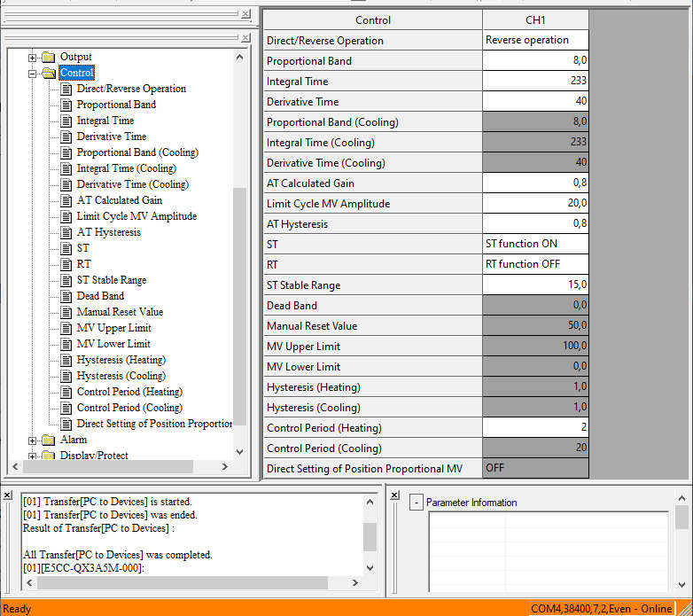Click the Direct Setting of Position Proportional MV OFF cell

[x=535, y=468]
